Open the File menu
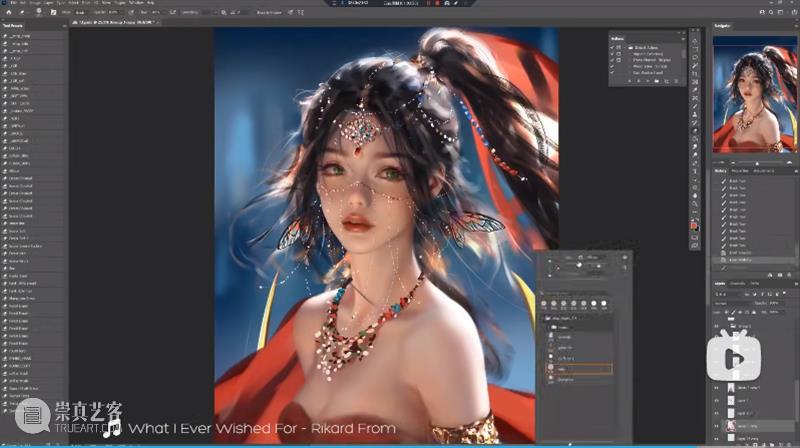800x448 pixels. 14,3
